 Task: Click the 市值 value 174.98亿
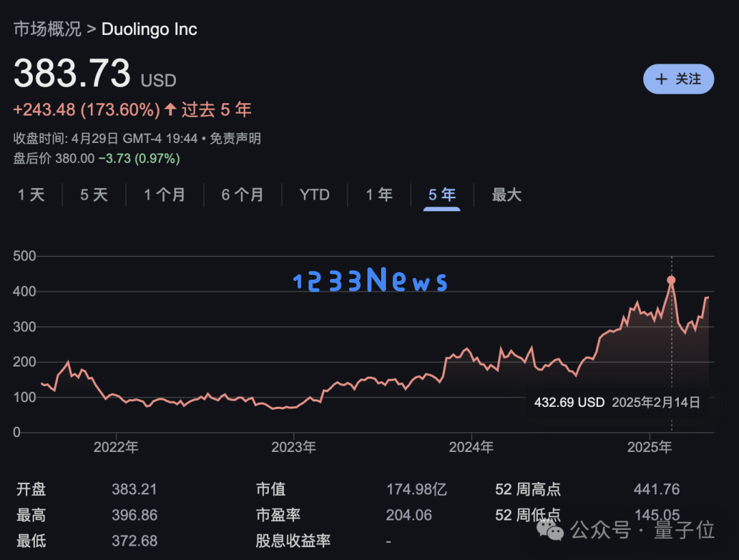pyautogui.click(x=416, y=490)
